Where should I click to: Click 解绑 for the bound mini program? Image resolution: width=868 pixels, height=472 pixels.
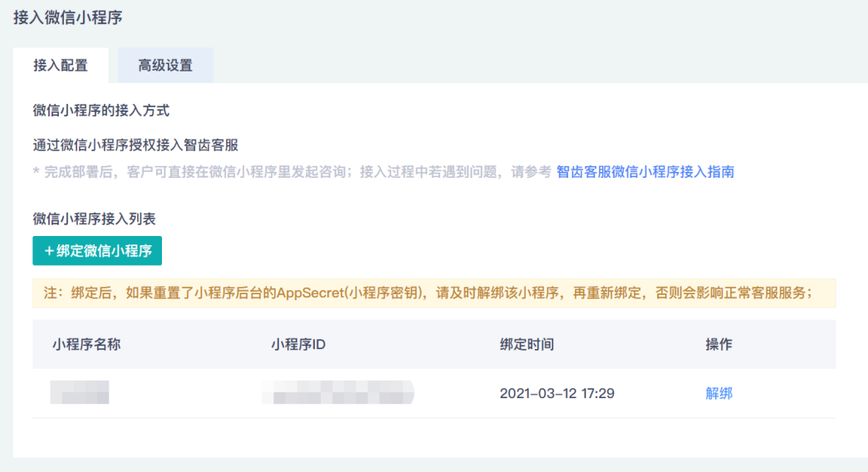click(x=718, y=393)
